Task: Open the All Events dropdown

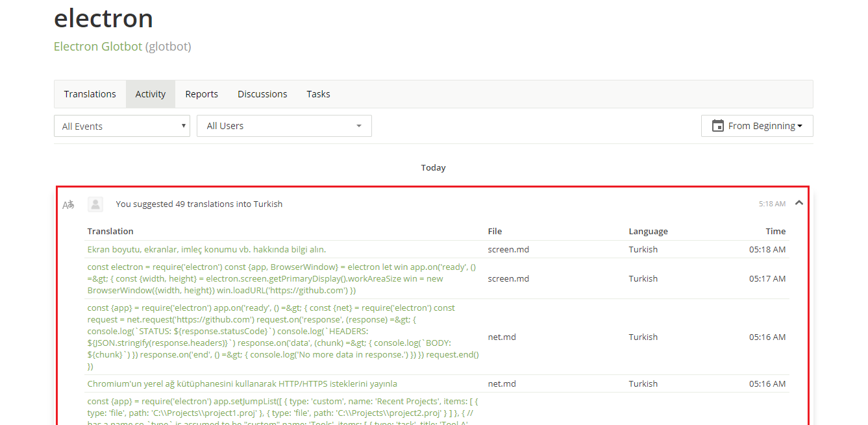Action: 122,126
